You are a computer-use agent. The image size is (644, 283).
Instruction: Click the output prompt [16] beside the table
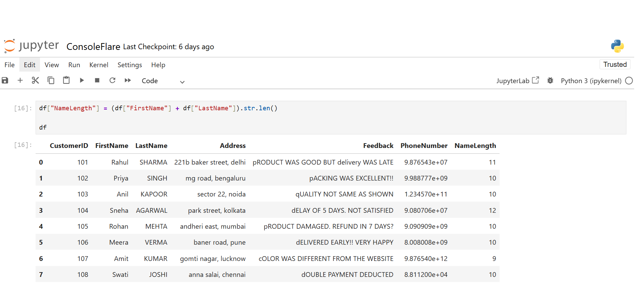[x=23, y=145]
